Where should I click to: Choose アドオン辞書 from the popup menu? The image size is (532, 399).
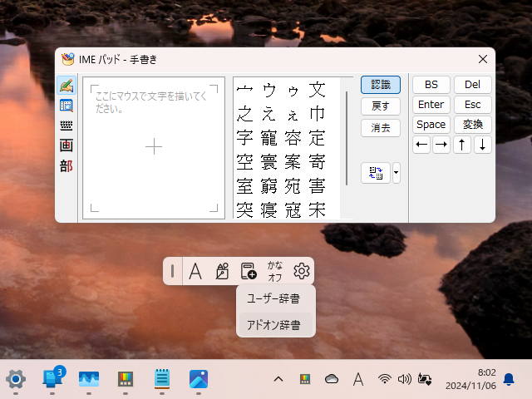click(x=275, y=325)
